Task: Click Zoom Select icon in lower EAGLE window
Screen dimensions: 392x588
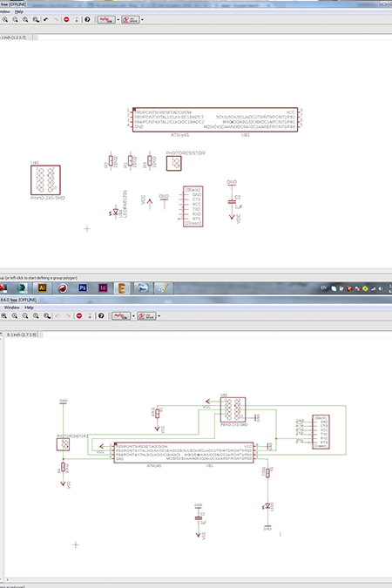Action: (x=46, y=315)
